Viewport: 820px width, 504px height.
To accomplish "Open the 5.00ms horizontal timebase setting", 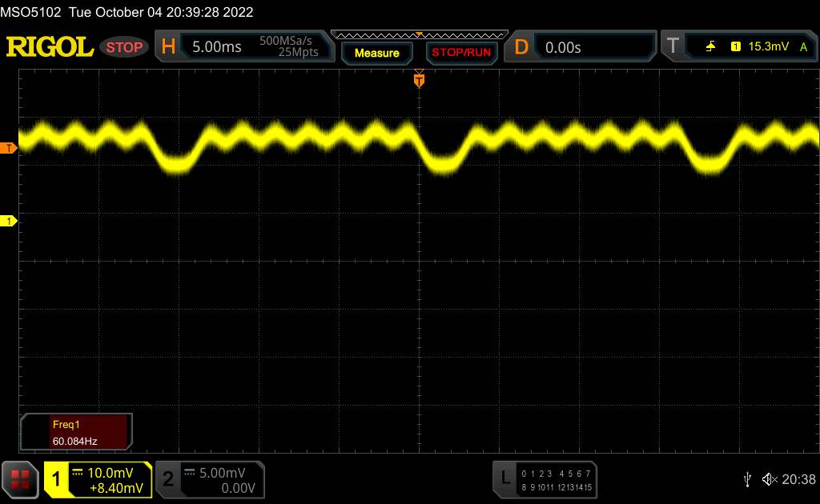I will pyautogui.click(x=217, y=47).
